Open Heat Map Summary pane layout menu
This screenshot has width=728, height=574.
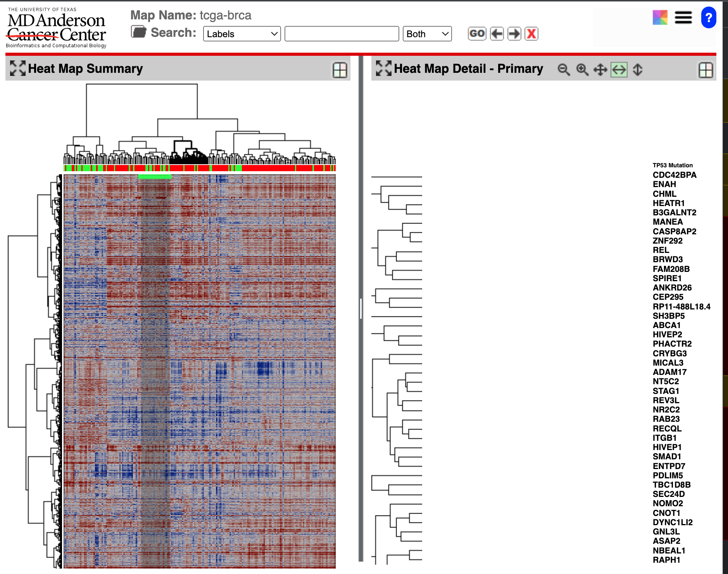pos(340,70)
